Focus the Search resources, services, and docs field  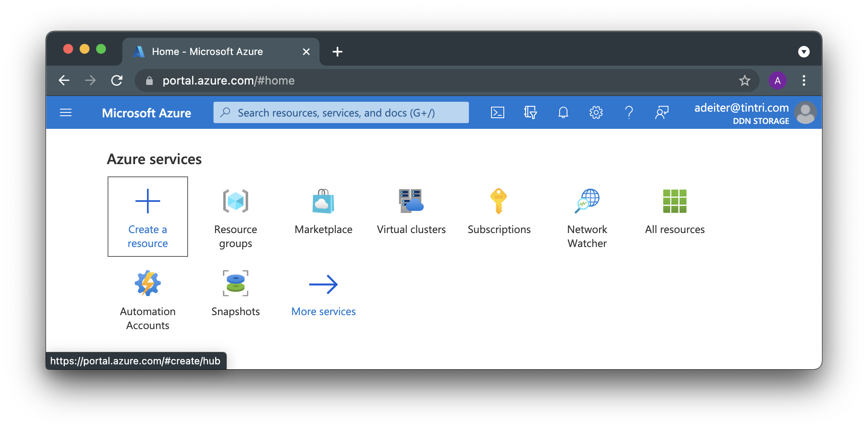(341, 113)
